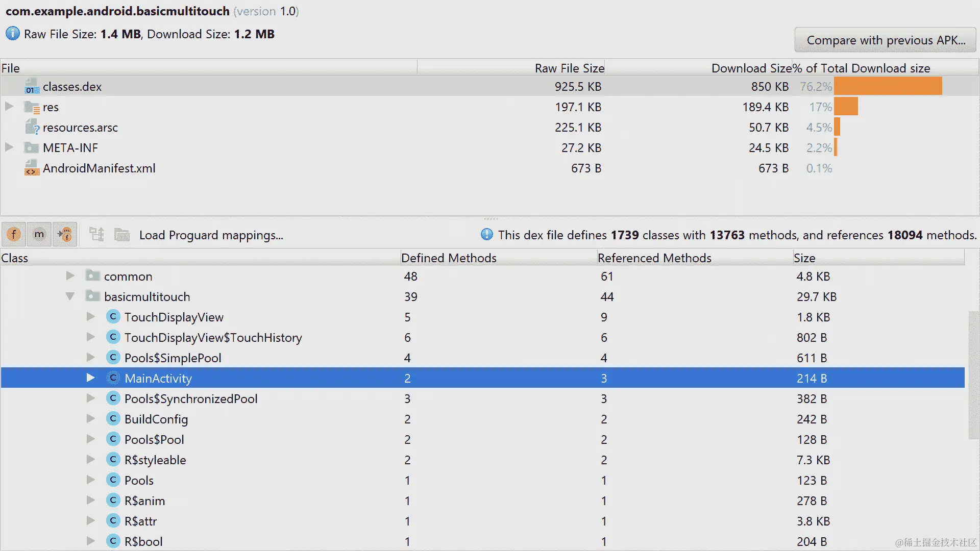Expand the res folder
The height and width of the screenshot is (551, 980).
point(9,107)
